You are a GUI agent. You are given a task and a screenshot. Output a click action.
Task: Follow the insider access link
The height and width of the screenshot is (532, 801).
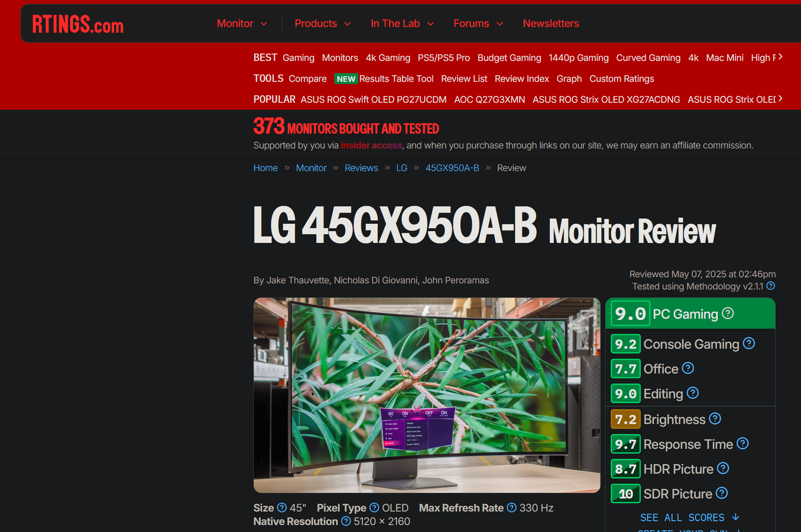tap(371, 145)
